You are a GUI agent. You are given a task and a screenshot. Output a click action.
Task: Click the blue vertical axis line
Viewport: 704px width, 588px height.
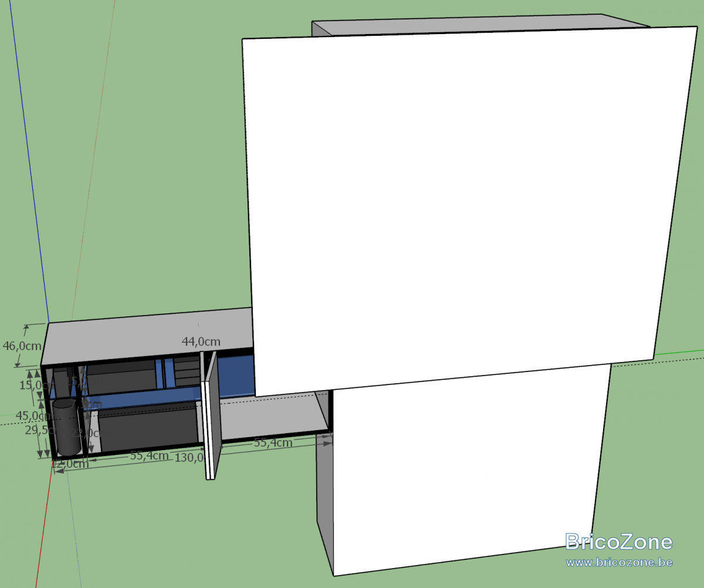29,158
